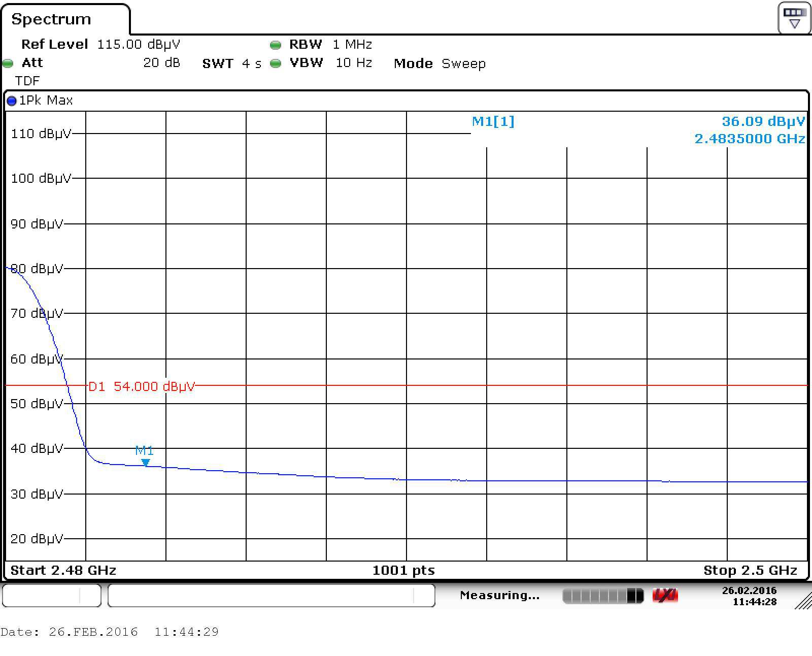
Task: Click the resize grip at bottom right corner
Action: tap(803, 602)
